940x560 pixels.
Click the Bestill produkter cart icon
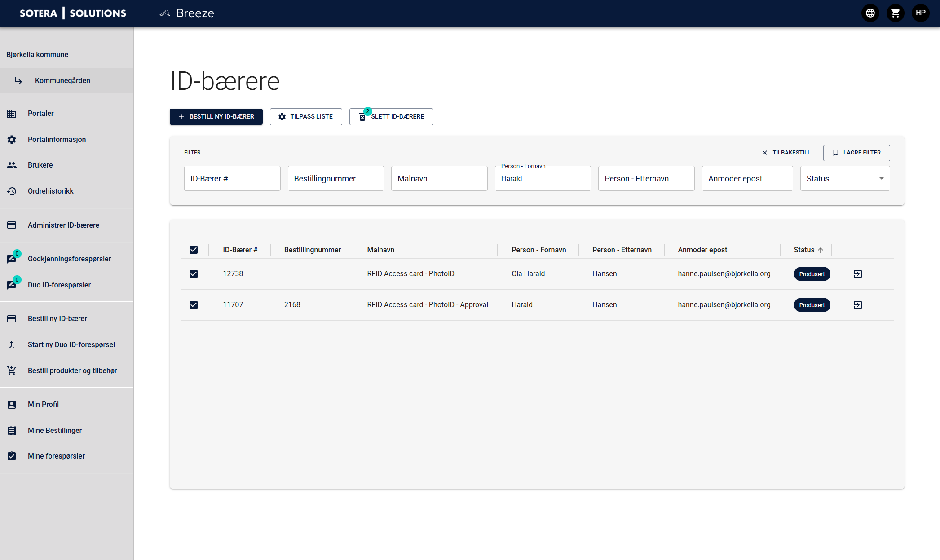[x=12, y=370]
